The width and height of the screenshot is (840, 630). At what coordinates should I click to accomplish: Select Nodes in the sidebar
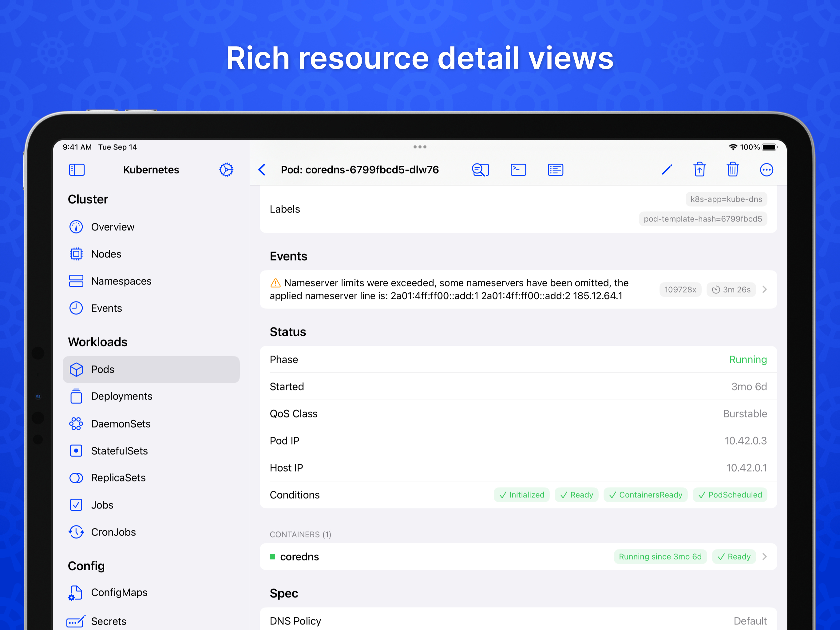[151, 254]
